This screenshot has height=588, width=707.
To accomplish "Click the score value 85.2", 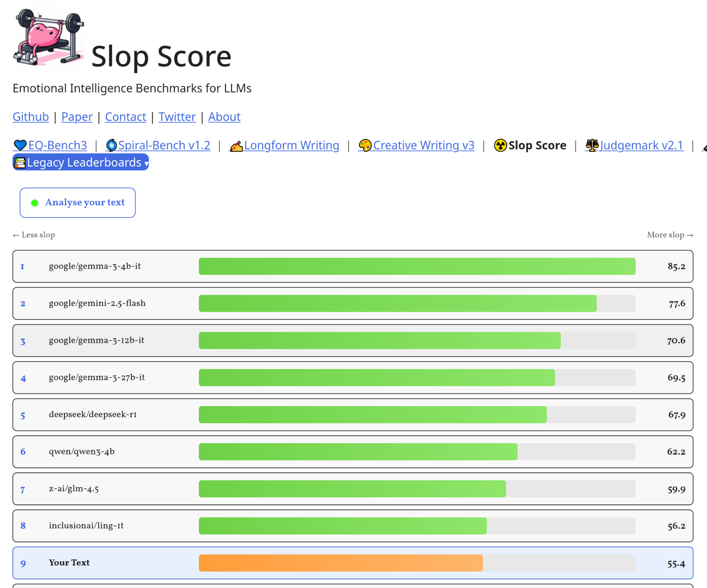I will tap(677, 266).
